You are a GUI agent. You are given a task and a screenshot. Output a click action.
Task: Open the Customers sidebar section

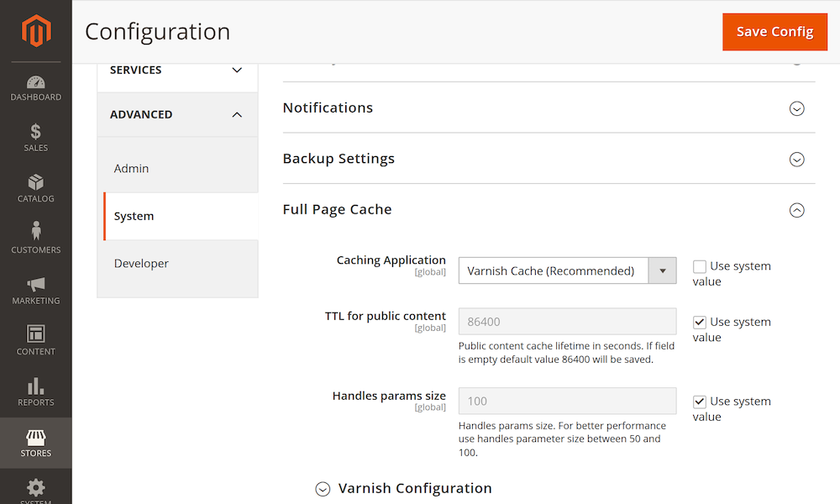[36, 239]
